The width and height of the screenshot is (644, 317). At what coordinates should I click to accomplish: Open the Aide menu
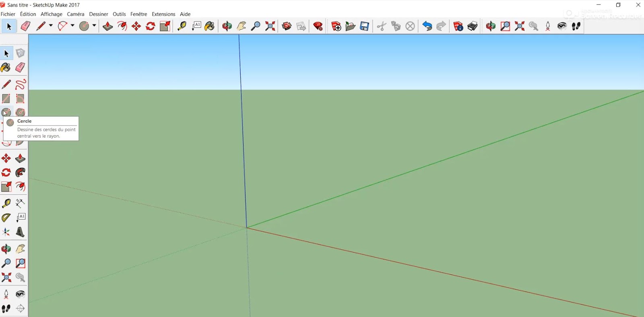tap(185, 14)
